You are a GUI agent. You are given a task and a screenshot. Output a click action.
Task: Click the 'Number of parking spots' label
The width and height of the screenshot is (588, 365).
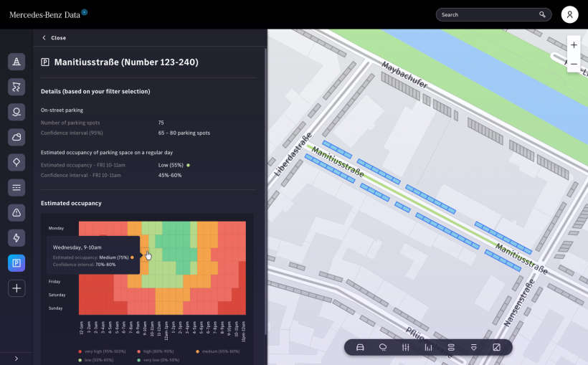coord(70,123)
